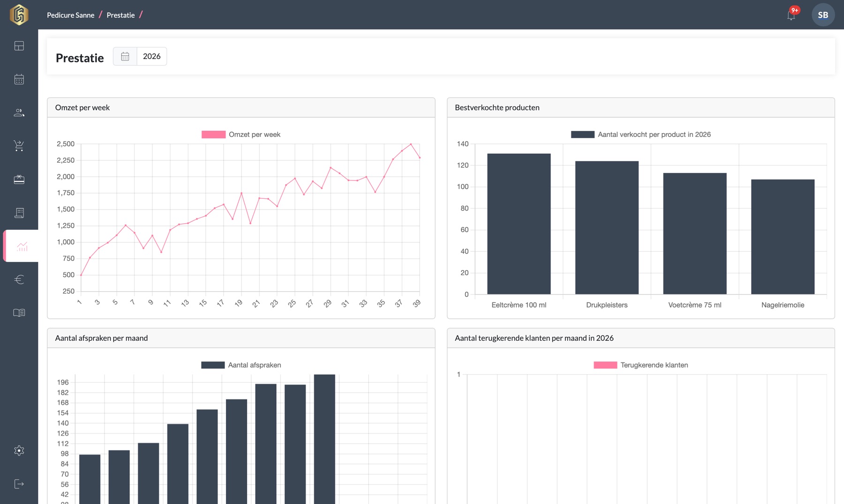The width and height of the screenshot is (844, 504).
Task: Click the Prestatie breadcrumb link
Action: [x=121, y=15]
